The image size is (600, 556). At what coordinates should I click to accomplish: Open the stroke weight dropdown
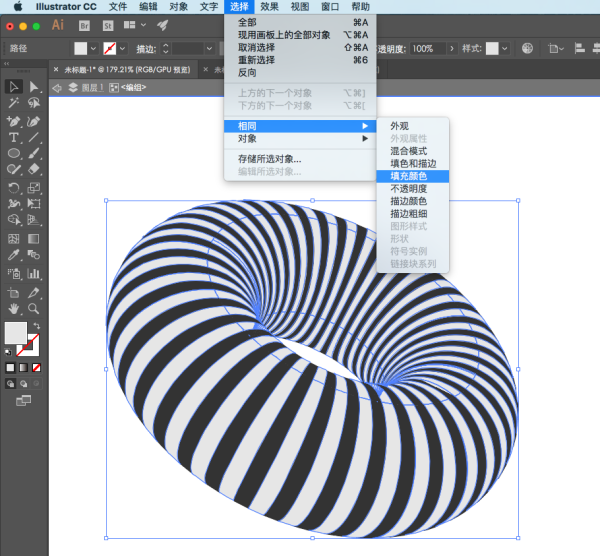[x=209, y=49]
